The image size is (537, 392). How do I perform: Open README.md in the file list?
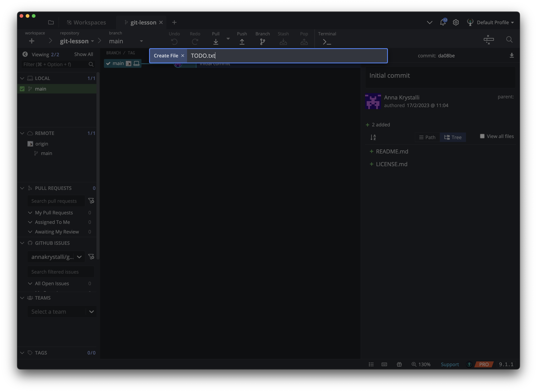pyautogui.click(x=392, y=151)
